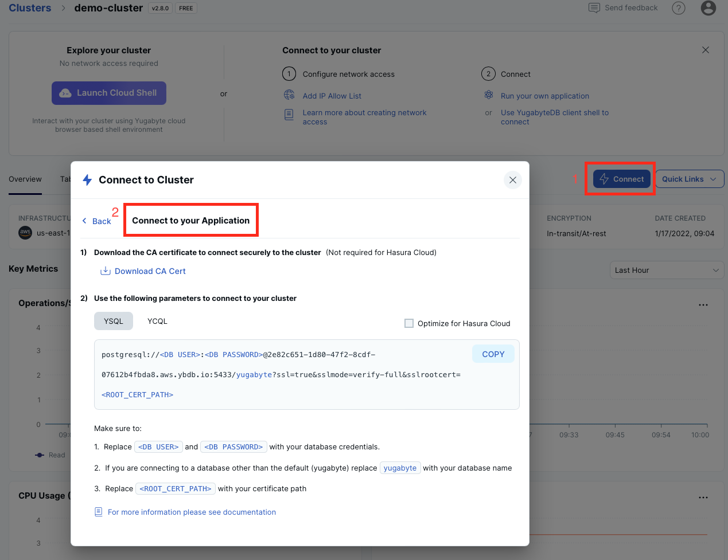
Task: Dismiss the Connect to your cluster panel
Action: 706,50
